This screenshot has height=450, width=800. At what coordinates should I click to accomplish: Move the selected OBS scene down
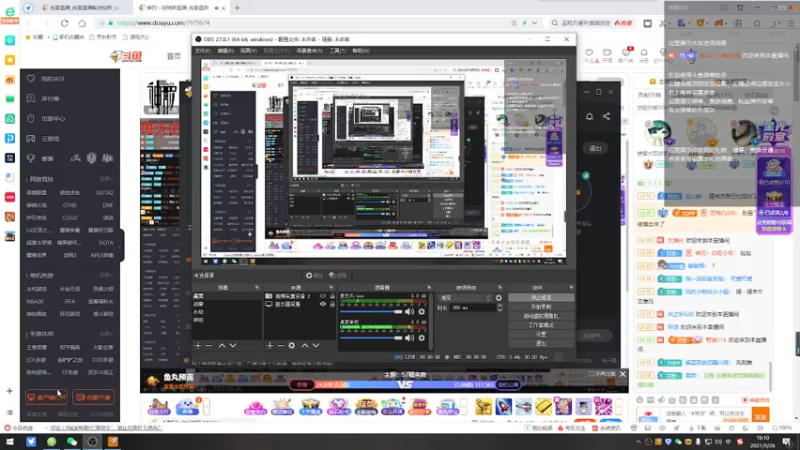click(x=233, y=345)
